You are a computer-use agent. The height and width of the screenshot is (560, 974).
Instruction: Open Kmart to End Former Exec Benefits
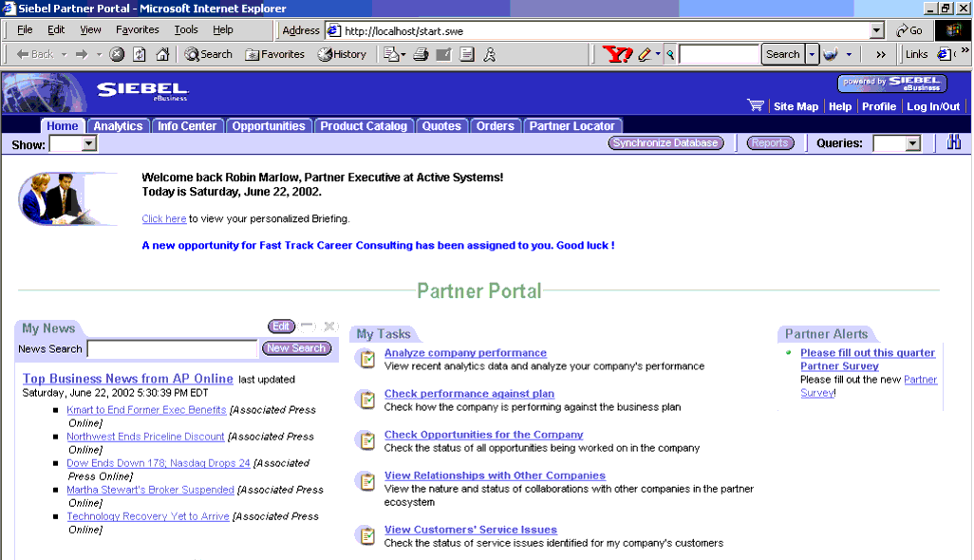tap(146, 410)
